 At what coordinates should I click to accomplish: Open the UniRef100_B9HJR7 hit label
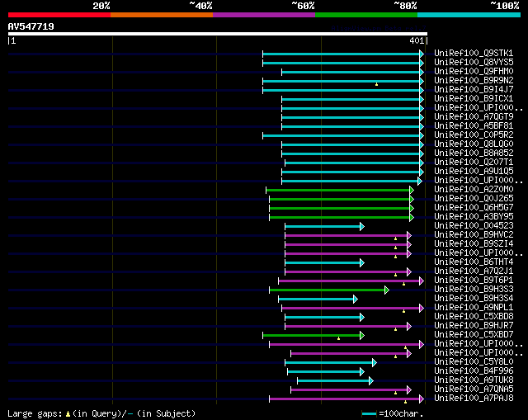[x=474, y=326]
